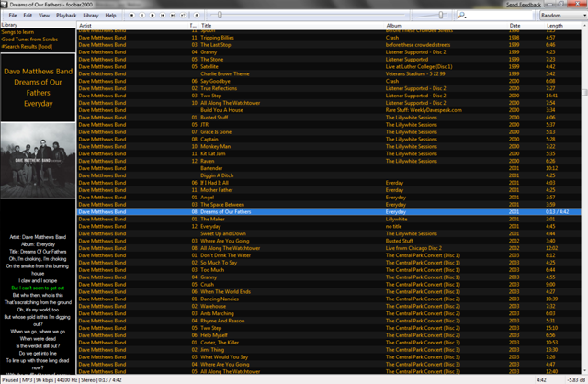Select 'Grace Is Gone' track
The height and width of the screenshot is (384, 588).
coord(216,132)
